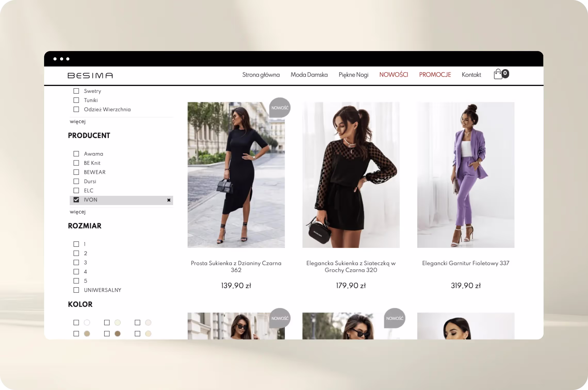
Task: Click the Elegancka Sukienka z Siateczką title
Action: [x=351, y=267]
